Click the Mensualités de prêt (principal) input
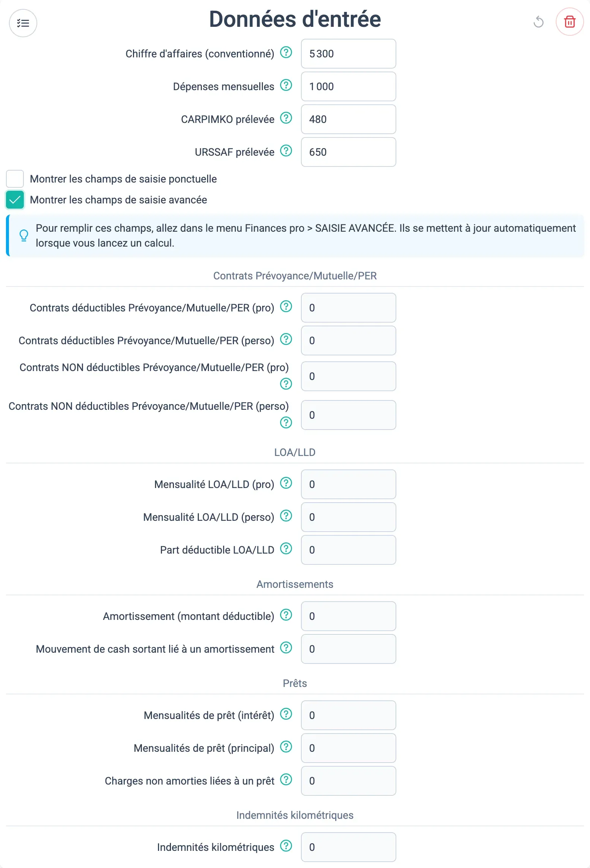 tap(348, 748)
